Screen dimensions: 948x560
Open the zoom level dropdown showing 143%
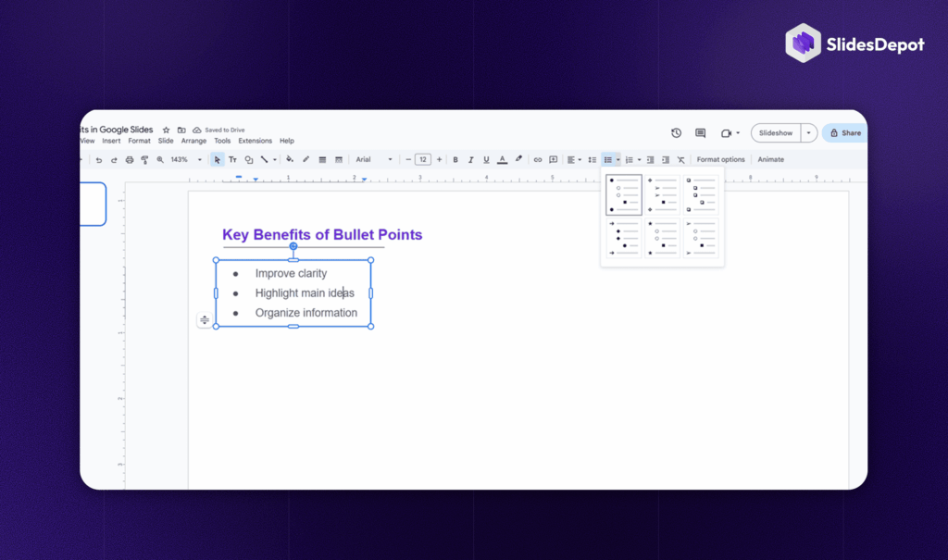tap(183, 159)
